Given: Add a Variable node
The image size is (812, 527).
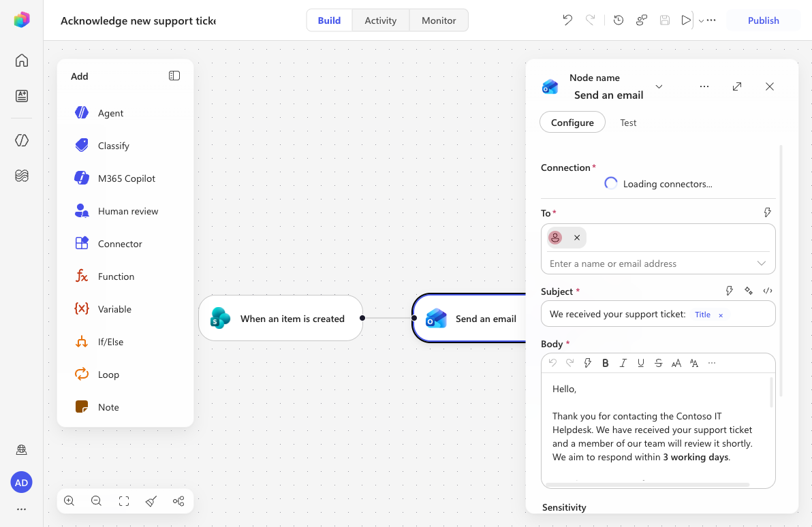Looking at the screenshot, I should (x=125, y=308).
